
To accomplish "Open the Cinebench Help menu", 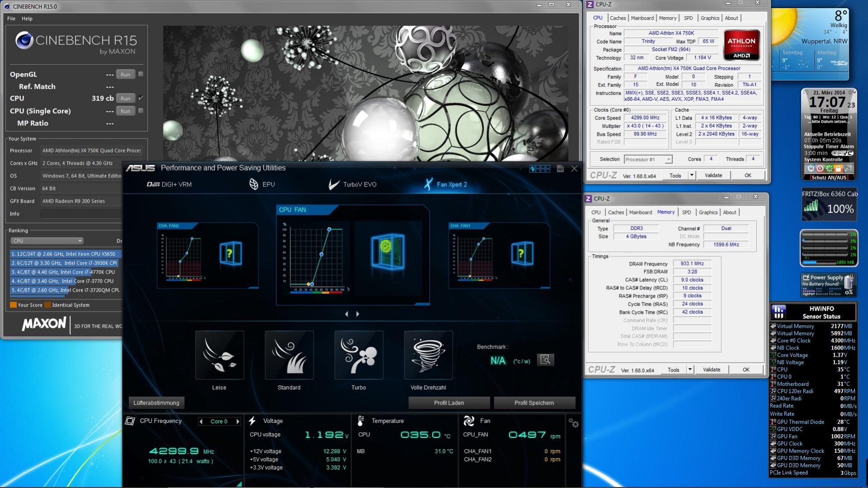I will point(27,19).
